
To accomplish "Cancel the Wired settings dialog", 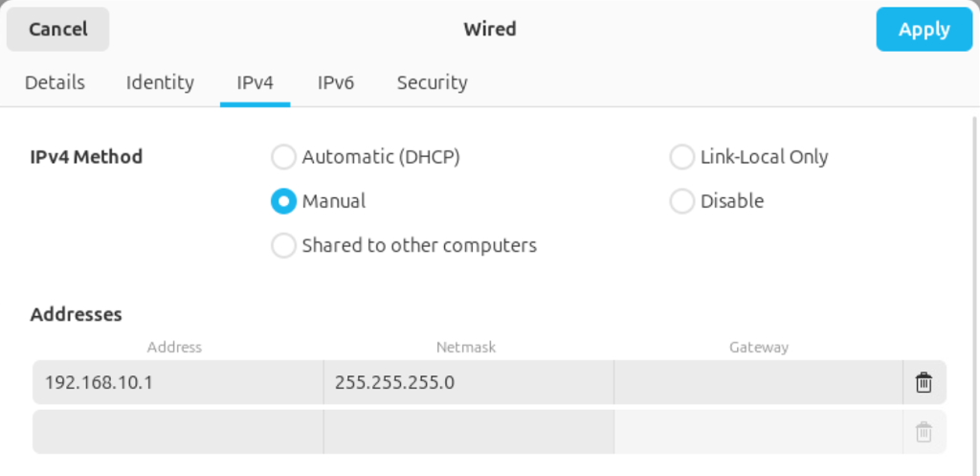I will [x=58, y=30].
